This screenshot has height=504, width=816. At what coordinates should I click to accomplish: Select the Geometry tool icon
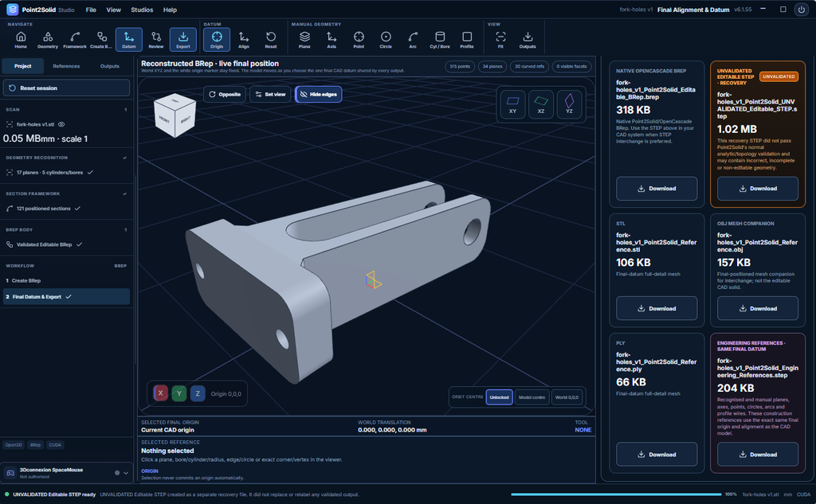click(x=48, y=40)
